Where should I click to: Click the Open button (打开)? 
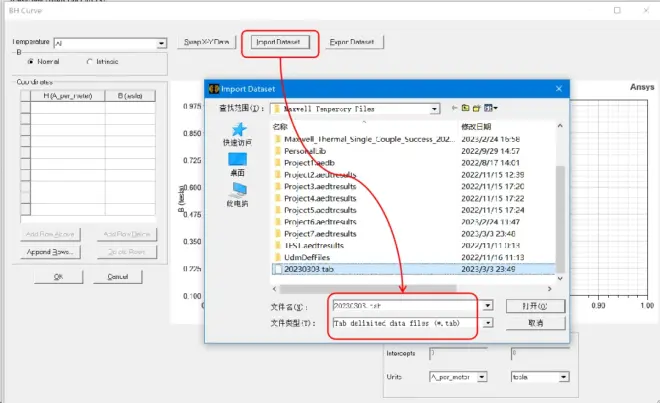tap(535, 306)
